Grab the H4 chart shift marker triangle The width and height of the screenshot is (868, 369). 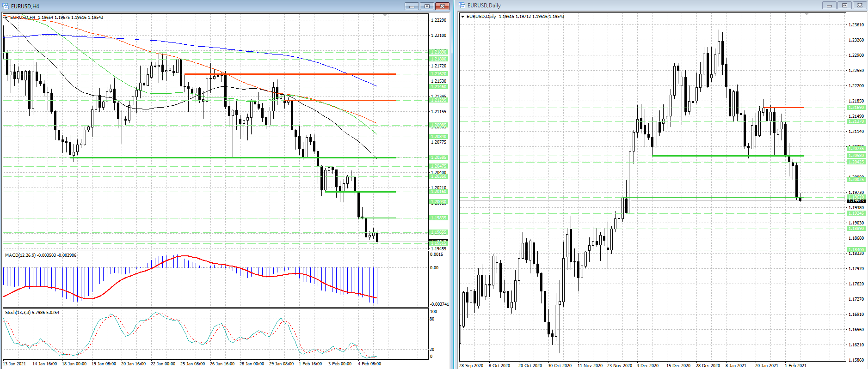coord(385,15)
